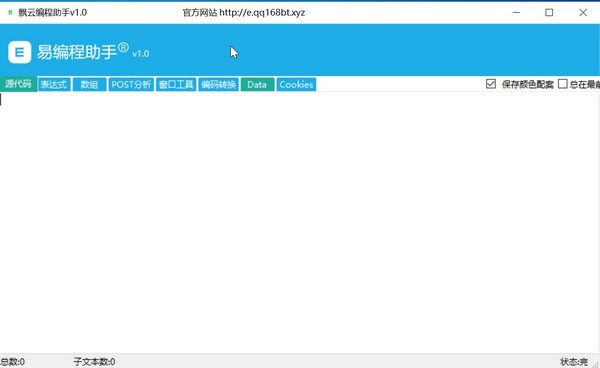The height and width of the screenshot is (368, 600).
Task: Click the 总数:0 status bar label
Action: (12, 361)
